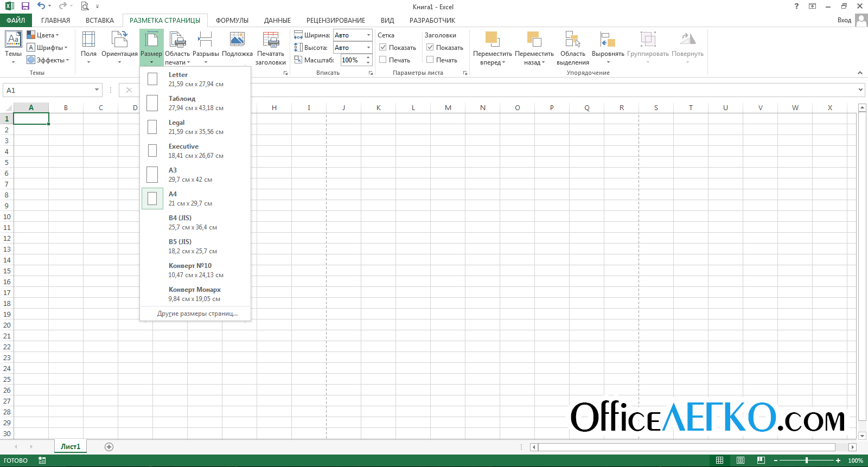Toggle Сетка Показать gridlines view checkbox

(x=382, y=47)
